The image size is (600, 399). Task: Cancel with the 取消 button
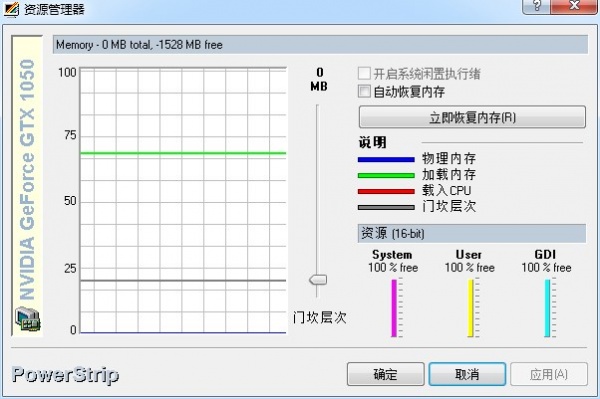pos(467,374)
